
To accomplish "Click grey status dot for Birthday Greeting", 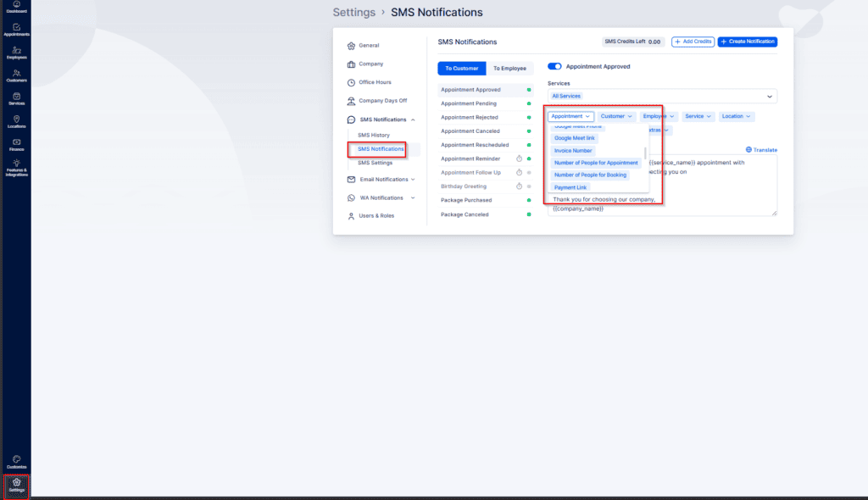I will 529,186.
